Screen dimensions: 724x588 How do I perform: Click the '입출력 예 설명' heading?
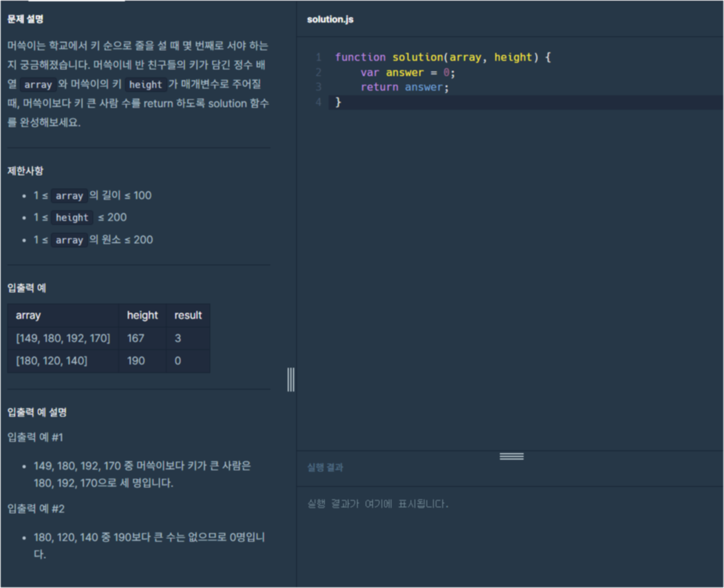(37, 413)
